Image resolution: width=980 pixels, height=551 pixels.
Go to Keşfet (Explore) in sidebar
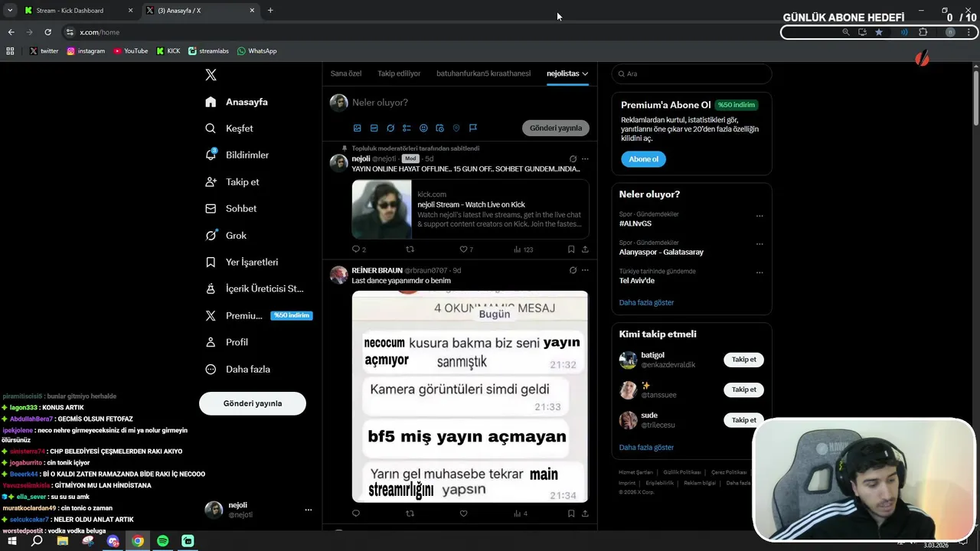230,129
